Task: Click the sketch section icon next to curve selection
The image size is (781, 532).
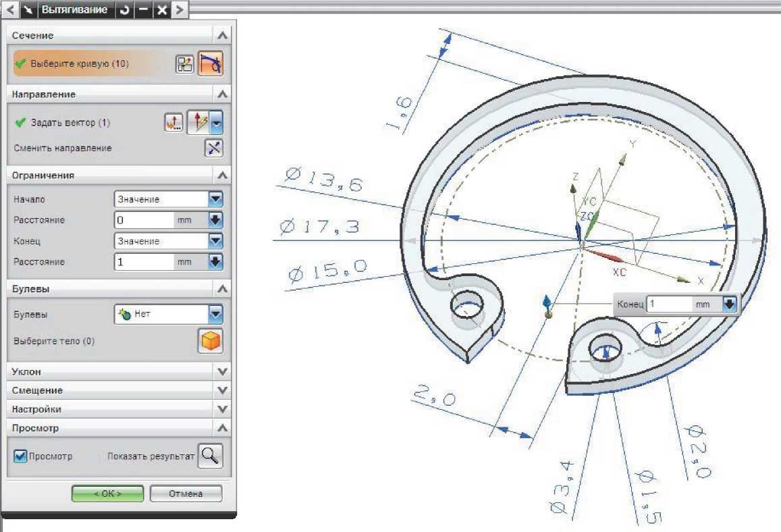Action: click(x=184, y=64)
